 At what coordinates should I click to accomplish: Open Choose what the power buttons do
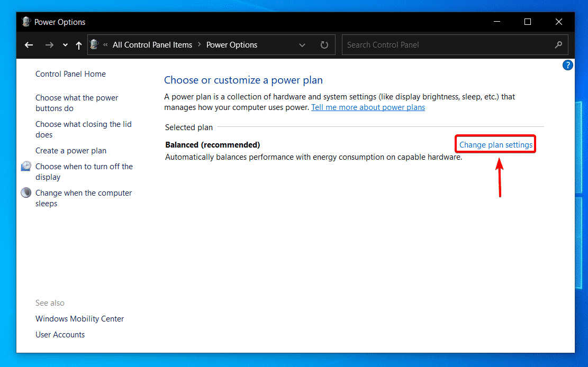[x=77, y=103]
